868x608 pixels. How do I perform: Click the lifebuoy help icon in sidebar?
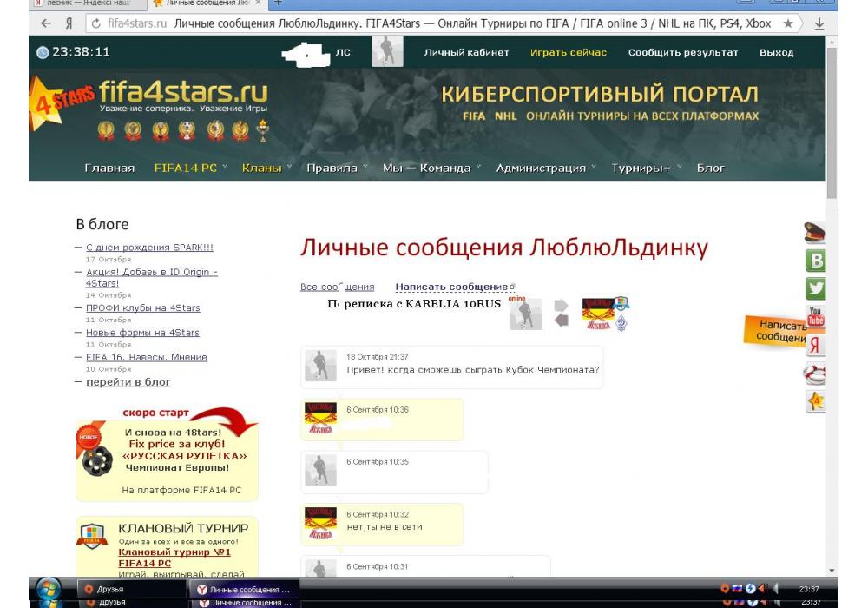tap(815, 373)
